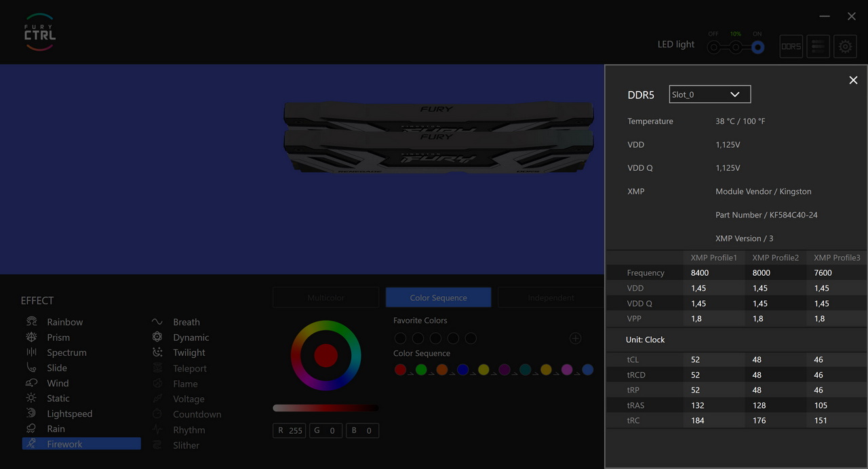
Task: Click the 7600 frequency value
Action: 823,272
